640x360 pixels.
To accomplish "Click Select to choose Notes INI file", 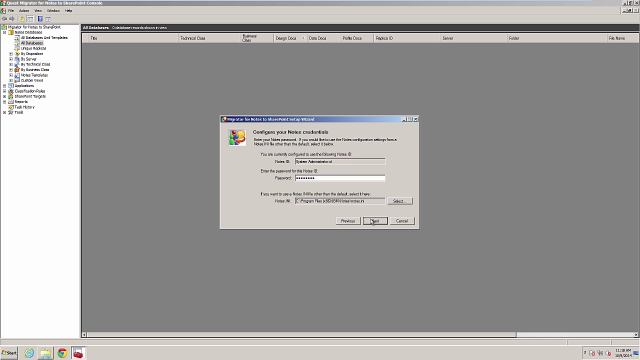I will click(400, 201).
